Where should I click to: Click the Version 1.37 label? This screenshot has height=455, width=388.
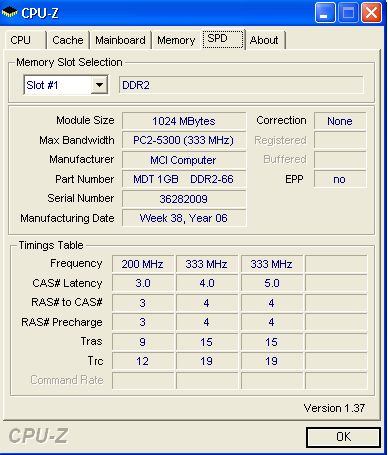(334, 408)
